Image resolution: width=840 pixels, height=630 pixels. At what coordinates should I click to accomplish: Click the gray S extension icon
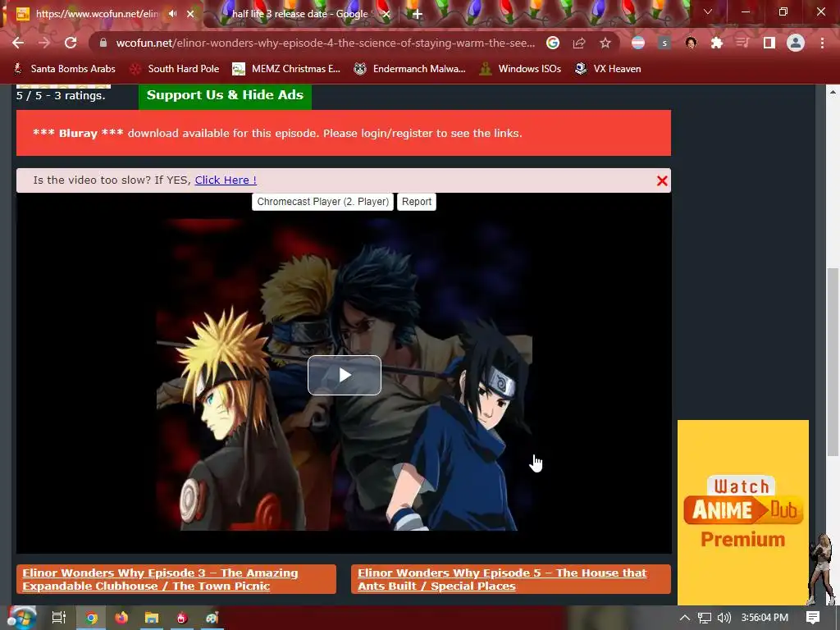pos(664,43)
